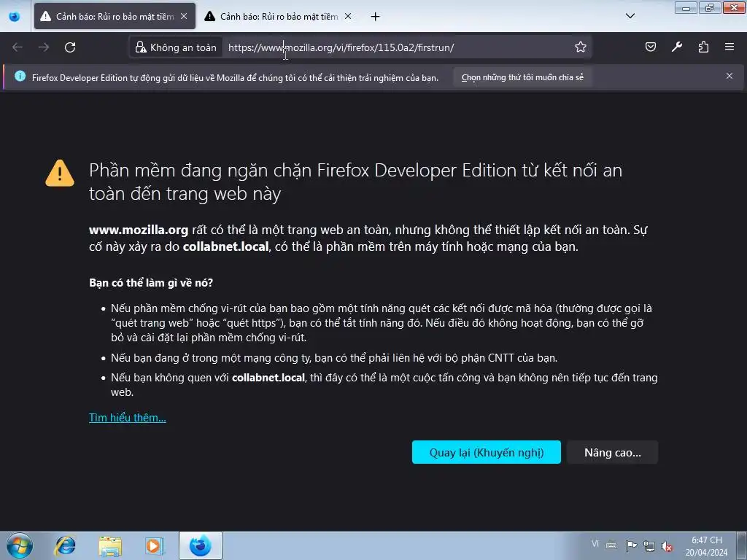Screen dimensions: 747x560
Task: Open the Windows Start menu
Action: (x=20, y=545)
